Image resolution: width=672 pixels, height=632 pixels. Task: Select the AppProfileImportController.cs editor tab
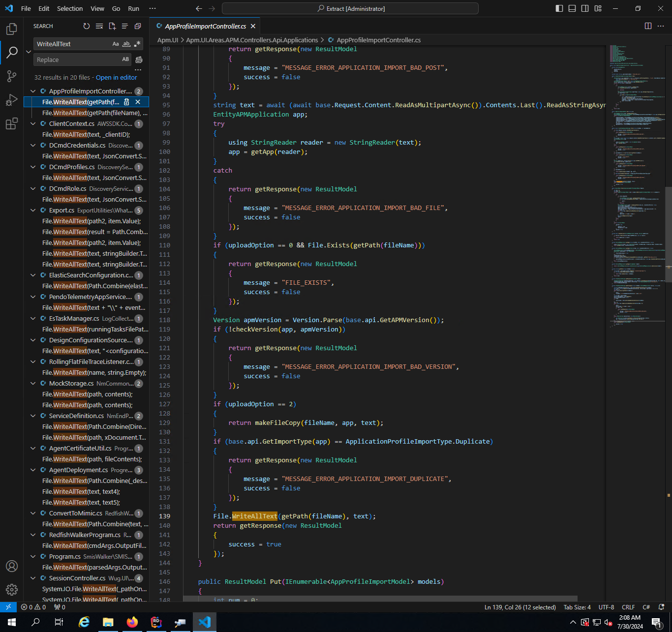pos(205,26)
